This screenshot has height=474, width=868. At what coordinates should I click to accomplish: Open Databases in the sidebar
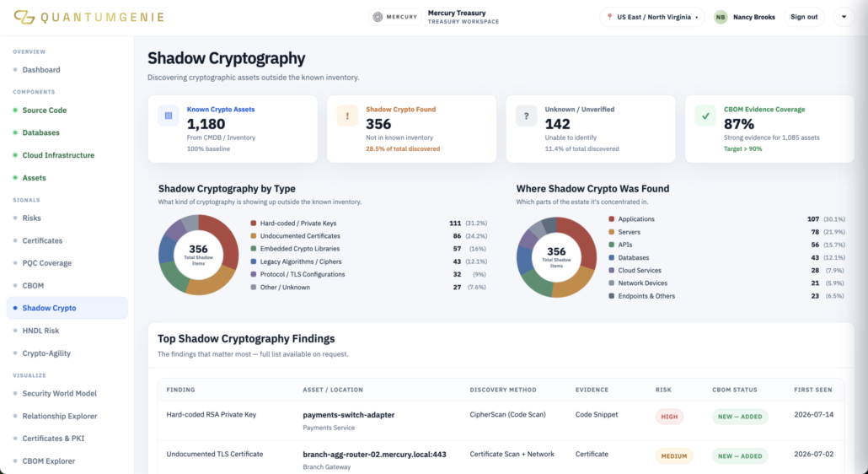41,133
